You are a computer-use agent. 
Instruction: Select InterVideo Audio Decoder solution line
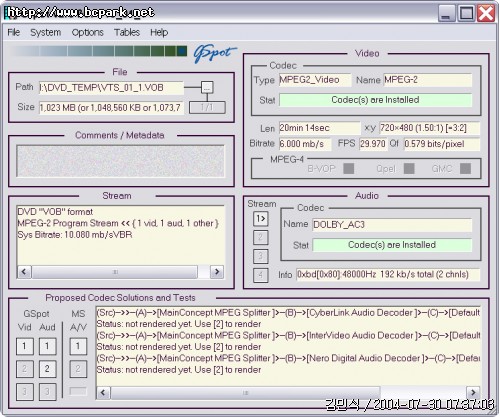tap(288, 336)
